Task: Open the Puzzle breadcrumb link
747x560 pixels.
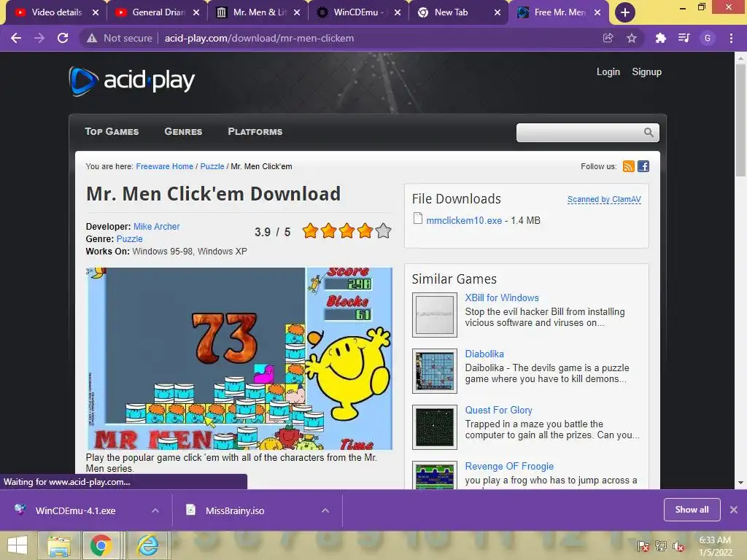Action: (212, 166)
